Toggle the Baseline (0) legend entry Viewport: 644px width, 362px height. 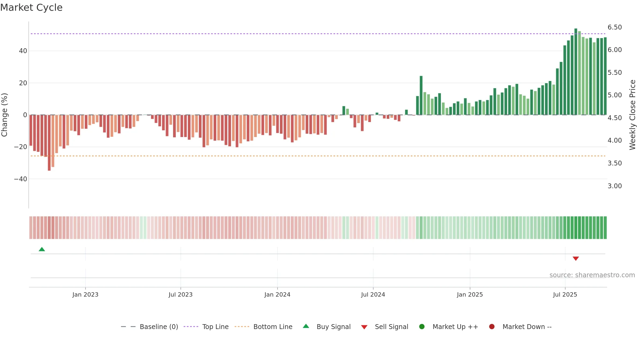coord(149,327)
